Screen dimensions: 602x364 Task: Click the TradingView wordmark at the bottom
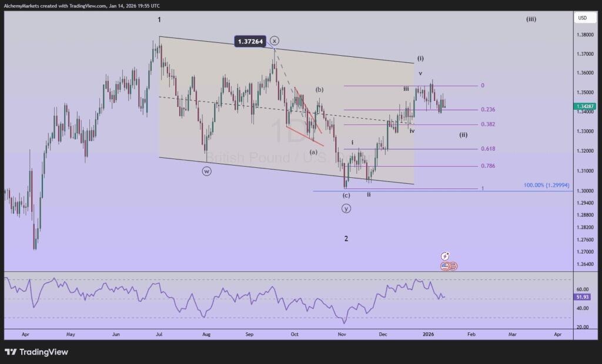(44, 352)
